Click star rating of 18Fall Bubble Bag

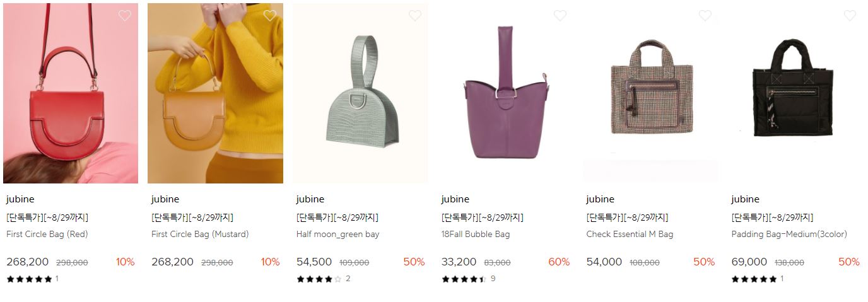pos(464,279)
